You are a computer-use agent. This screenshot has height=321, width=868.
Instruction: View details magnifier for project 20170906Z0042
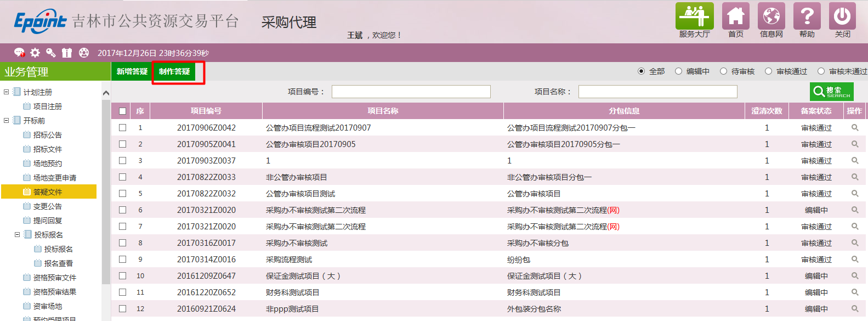[x=854, y=128]
